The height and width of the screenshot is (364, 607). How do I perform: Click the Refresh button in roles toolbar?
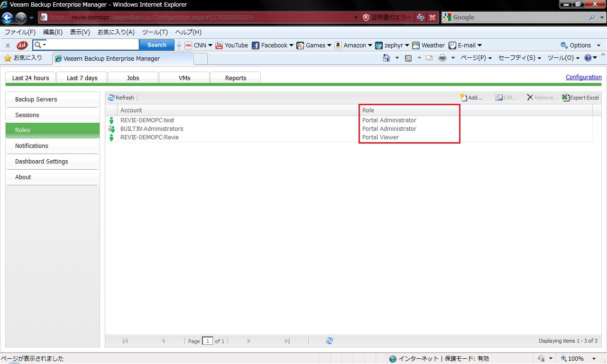point(121,98)
